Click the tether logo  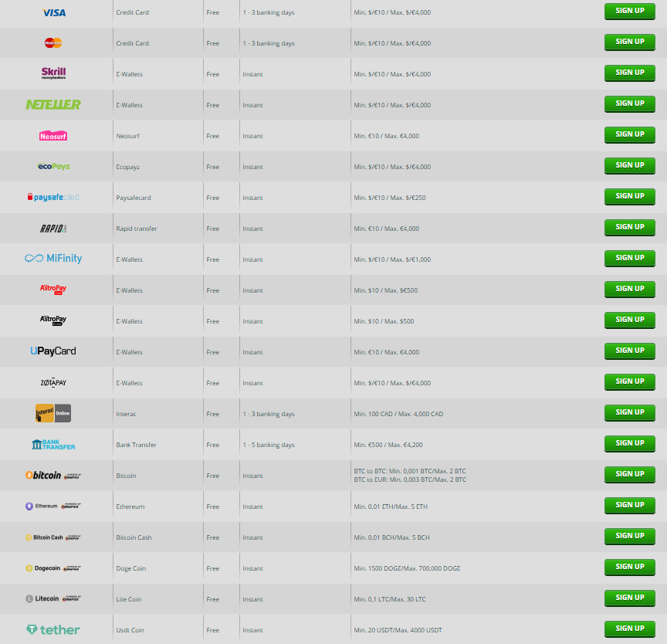pyautogui.click(x=53, y=629)
